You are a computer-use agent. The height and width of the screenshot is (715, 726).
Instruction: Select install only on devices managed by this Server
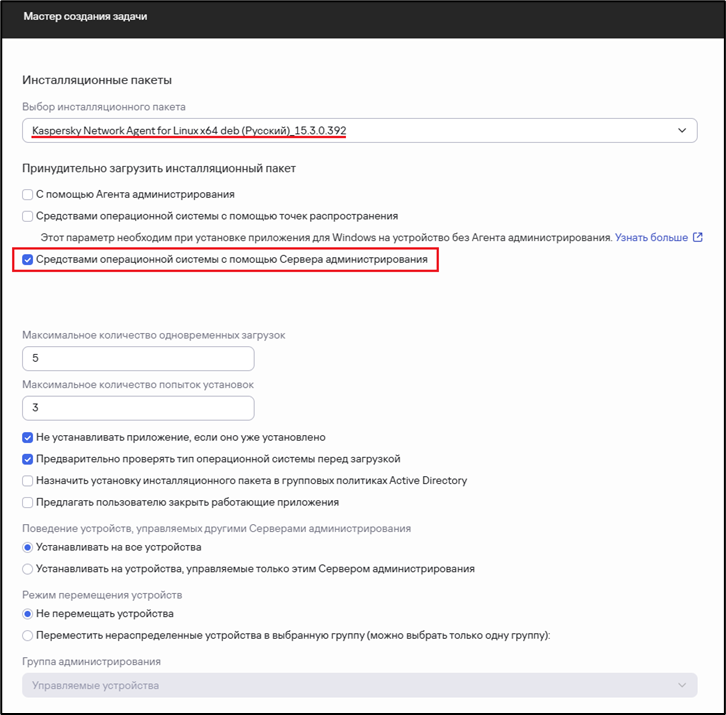[x=28, y=569]
